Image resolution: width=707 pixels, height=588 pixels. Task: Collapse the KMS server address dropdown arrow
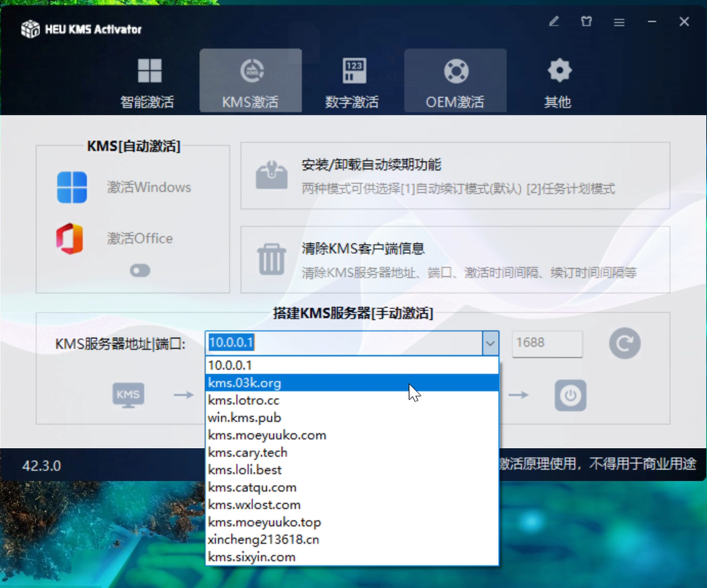491,344
